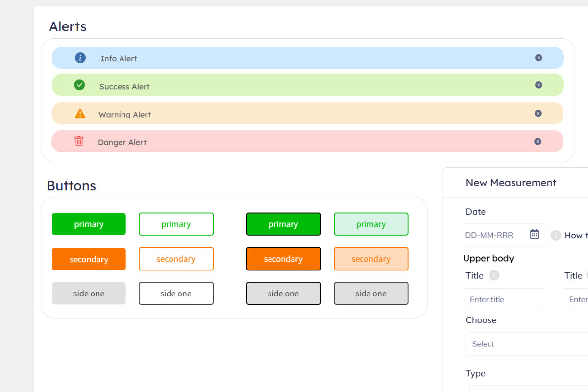Dismiss the Warning Alert

[x=538, y=113]
